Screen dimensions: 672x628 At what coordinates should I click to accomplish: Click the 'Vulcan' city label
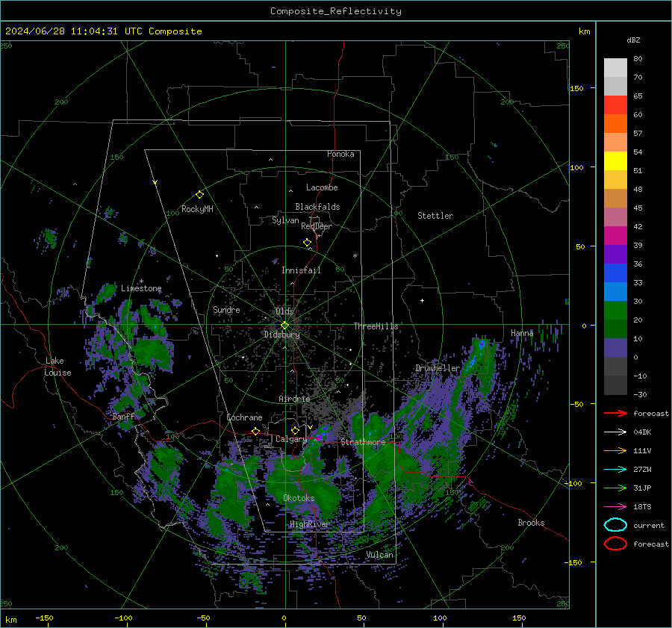click(x=379, y=555)
